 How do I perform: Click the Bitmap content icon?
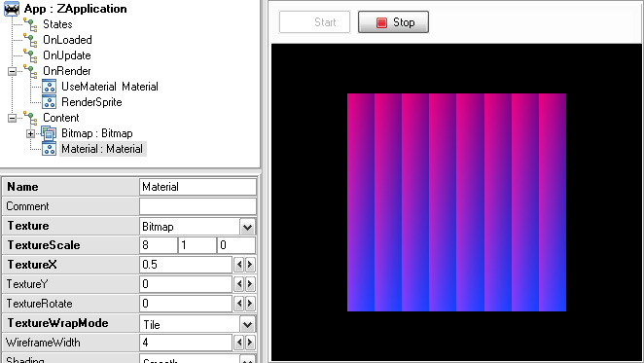[49, 133]
